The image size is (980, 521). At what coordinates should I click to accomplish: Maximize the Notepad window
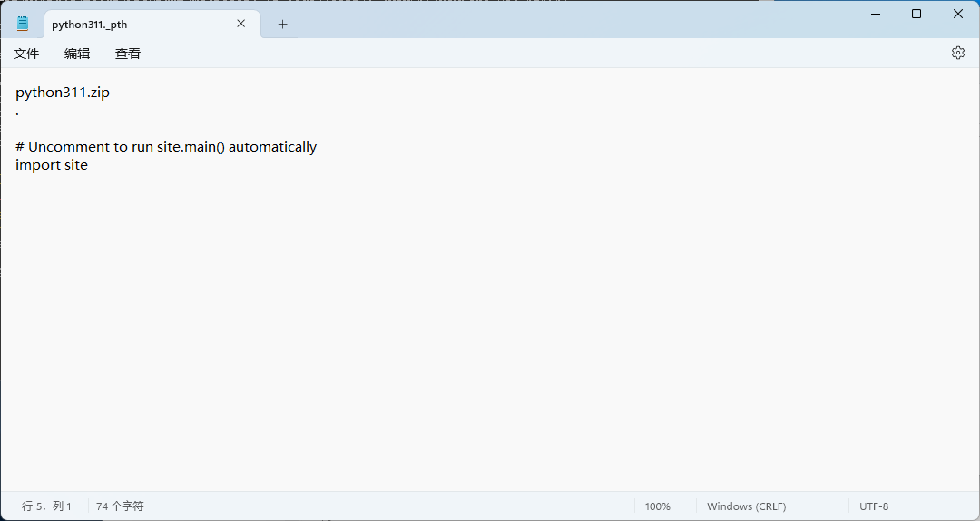(x=916, y=14)
